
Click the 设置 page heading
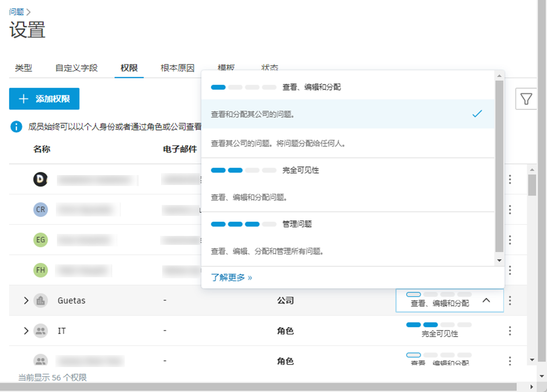27,29
